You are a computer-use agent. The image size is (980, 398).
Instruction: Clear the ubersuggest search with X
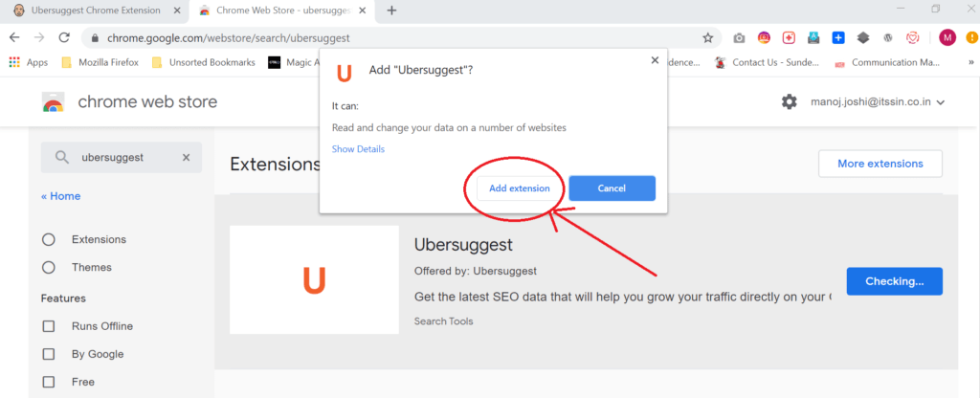pos(186,158)
